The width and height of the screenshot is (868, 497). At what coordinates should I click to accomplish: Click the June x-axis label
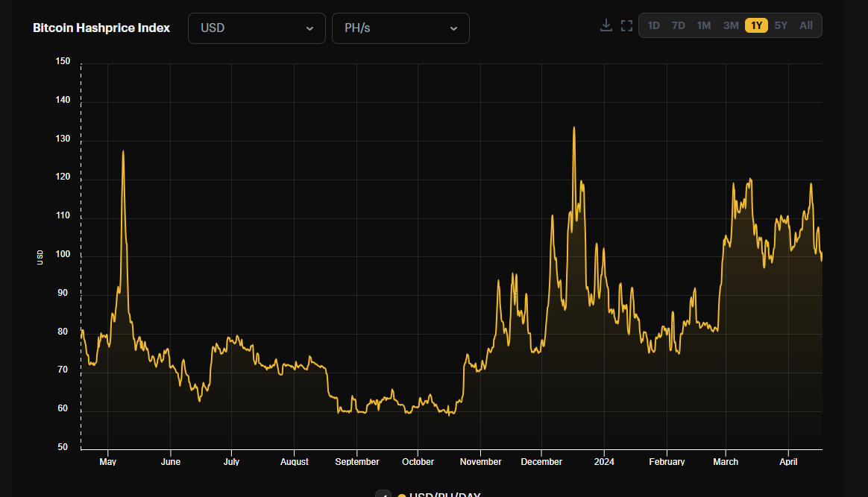tap(171, 462)
